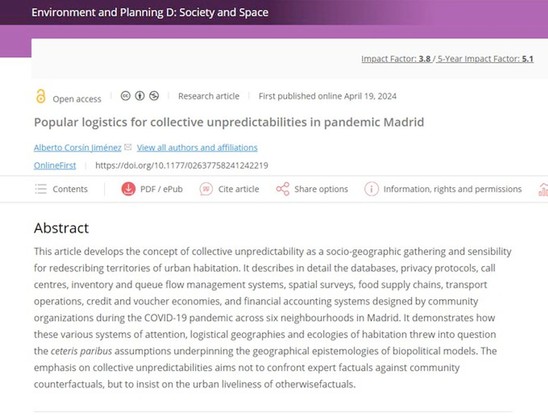Click the Creative Commons CC license icon
This screenshot has width=548, height=420.
[x=125, y=95]
